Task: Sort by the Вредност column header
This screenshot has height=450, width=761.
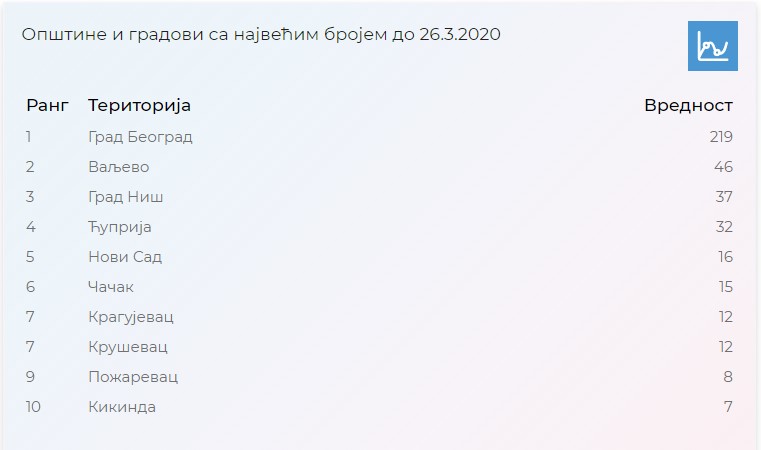Action: pos(688,105)
